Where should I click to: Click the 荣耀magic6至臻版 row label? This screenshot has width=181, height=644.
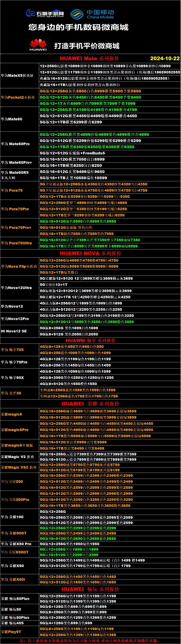click(x=17, y=445)
